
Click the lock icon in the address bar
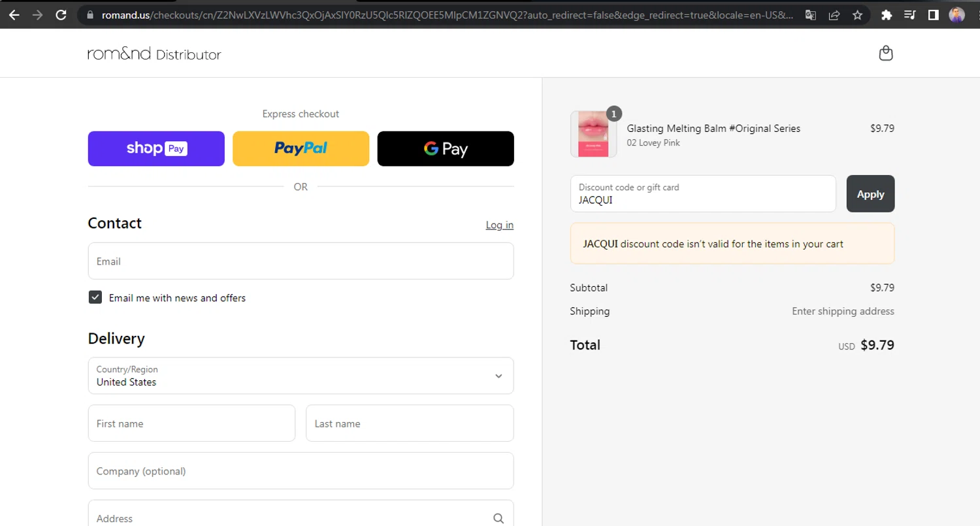point(90,15)
